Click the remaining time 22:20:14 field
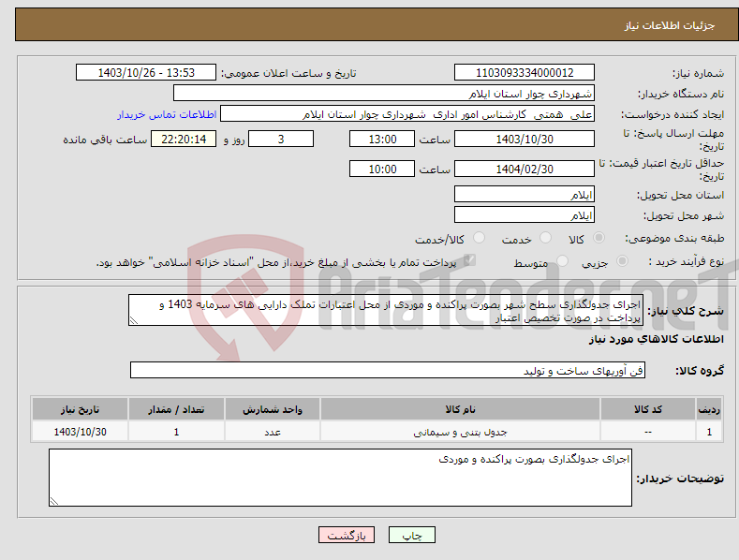Screen dimensions: 739x560 (x=184, y=139)
